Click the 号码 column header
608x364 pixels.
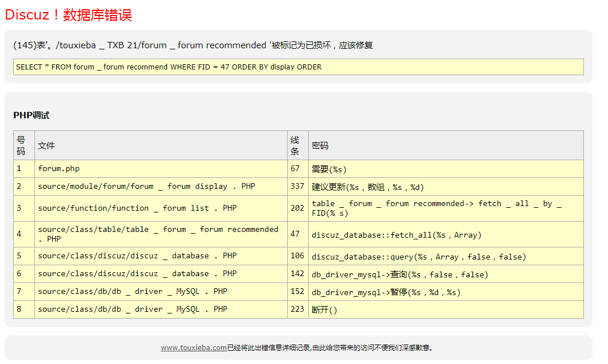tap(21, 145)
